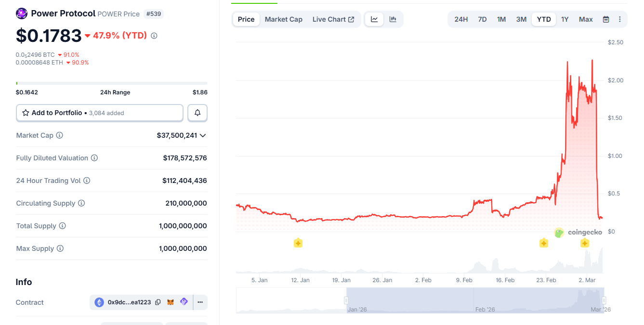This screenshot has height=325, width=644.
Task: Click the $0.1783 current price
Action: point(49,36)
